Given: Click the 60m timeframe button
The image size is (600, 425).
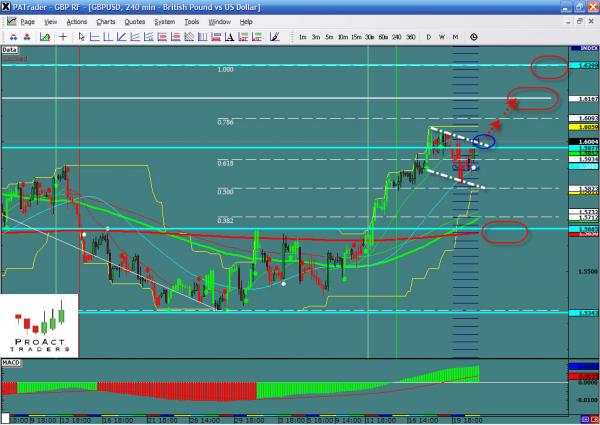Looking at the screenshot, I should tap(384, 35).
